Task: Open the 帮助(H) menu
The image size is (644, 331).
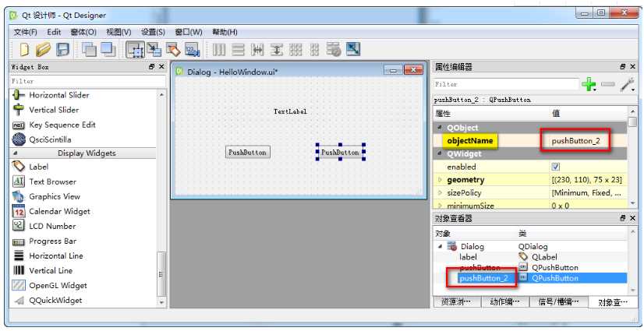Action: coord(225,32)
